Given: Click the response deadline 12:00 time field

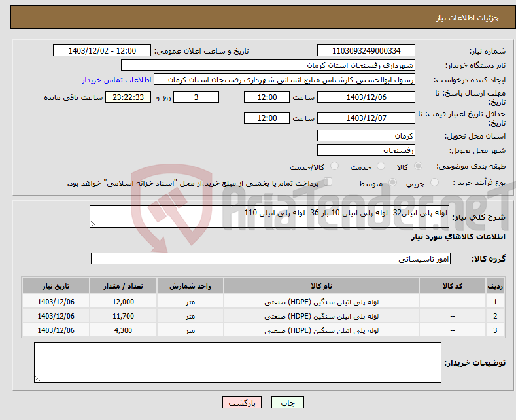Looking at the screenshot, I should point(267,97).
